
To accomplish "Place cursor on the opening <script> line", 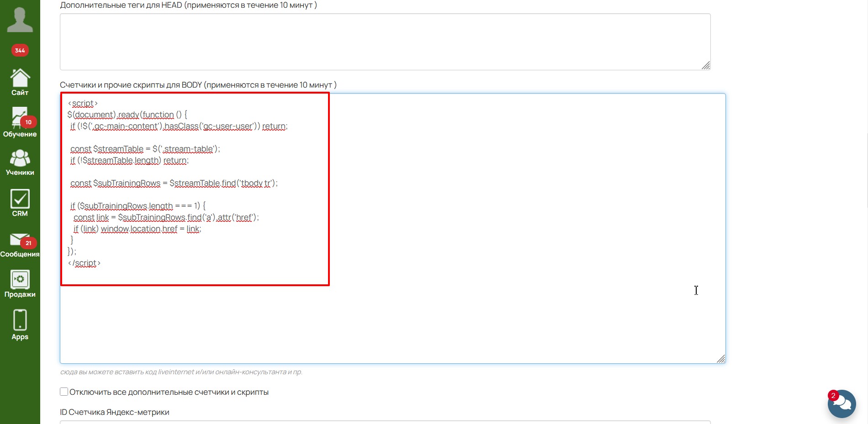I will pos(83,103).
